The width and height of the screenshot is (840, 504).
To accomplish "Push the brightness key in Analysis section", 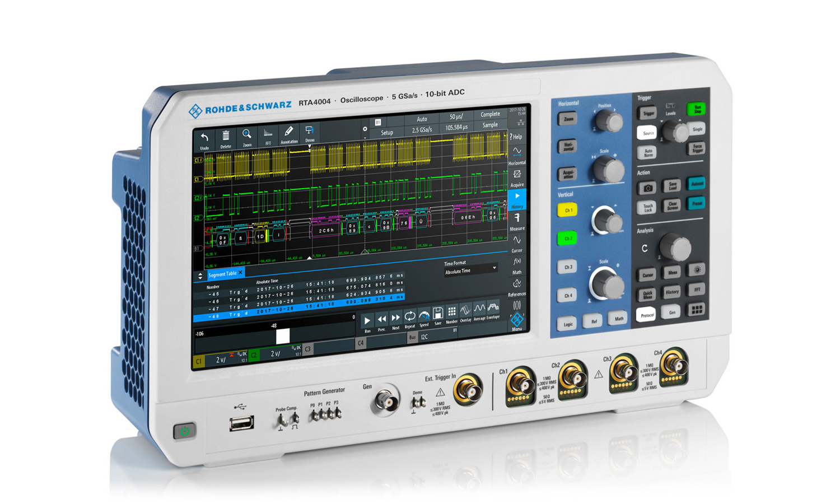I will 697,270.
